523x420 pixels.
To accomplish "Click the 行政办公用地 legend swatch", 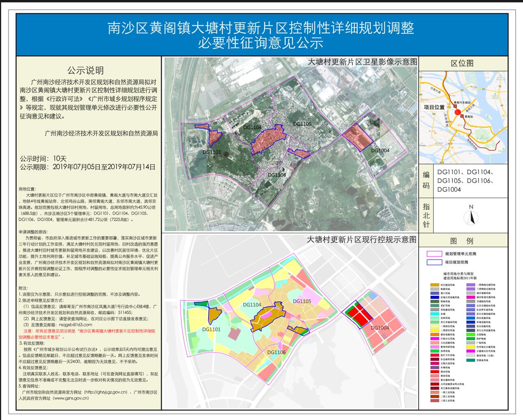I will tap(435, 339).
